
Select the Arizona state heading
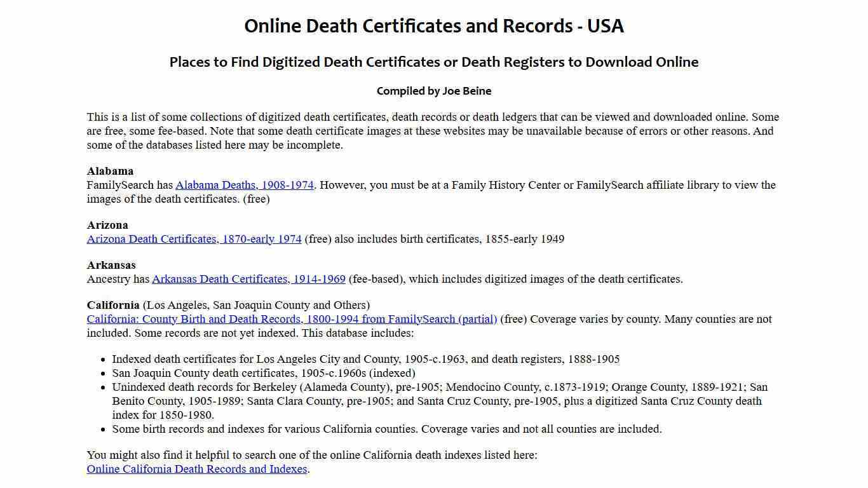[108, 225]
